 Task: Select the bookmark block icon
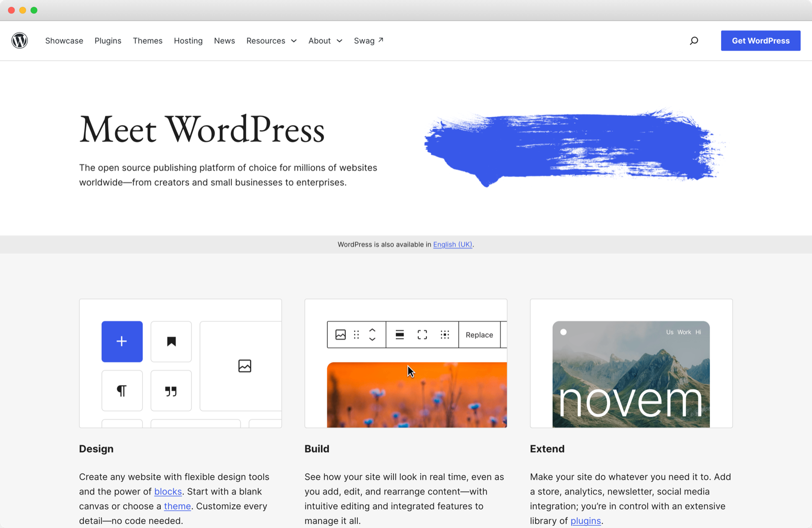click(x=171, y=341)
